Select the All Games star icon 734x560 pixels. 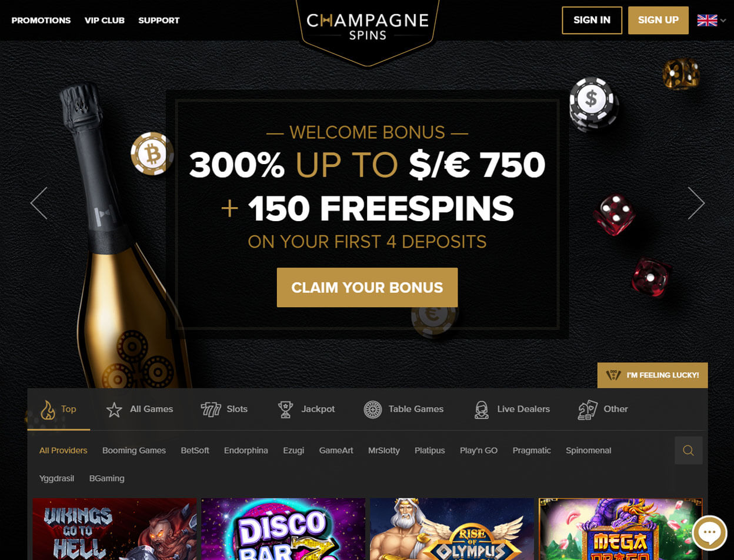click(x=114, y=409)
